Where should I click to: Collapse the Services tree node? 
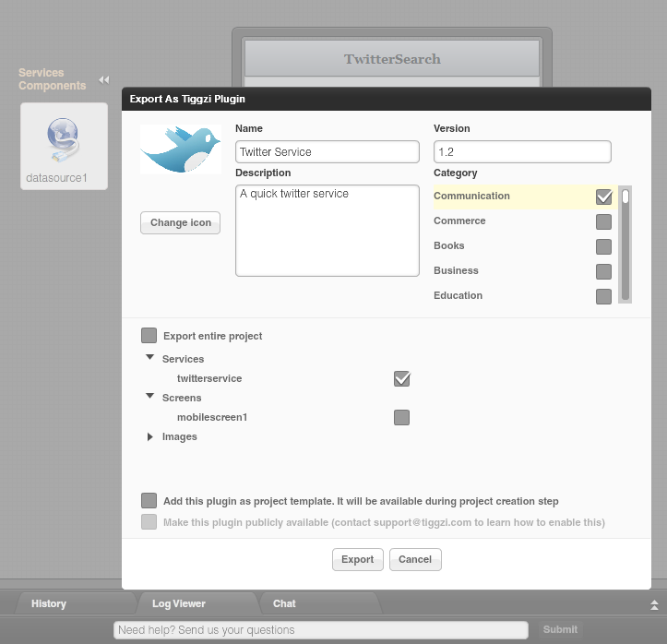[149, 357]
